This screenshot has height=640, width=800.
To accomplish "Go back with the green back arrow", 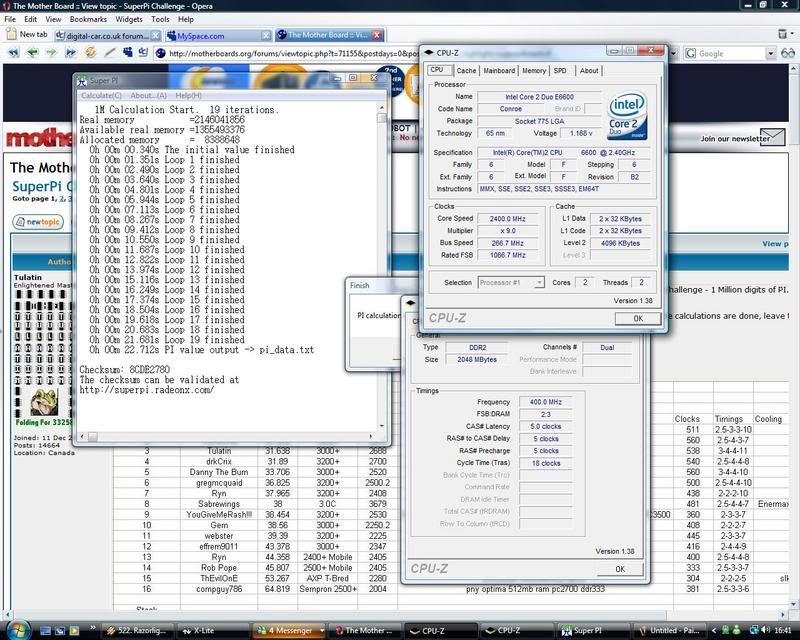I will point(33,53).
